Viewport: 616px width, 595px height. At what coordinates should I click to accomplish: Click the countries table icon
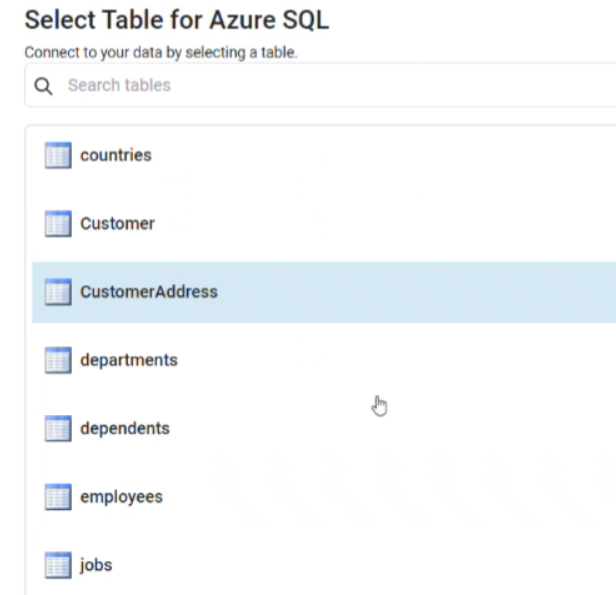point(58,155)
